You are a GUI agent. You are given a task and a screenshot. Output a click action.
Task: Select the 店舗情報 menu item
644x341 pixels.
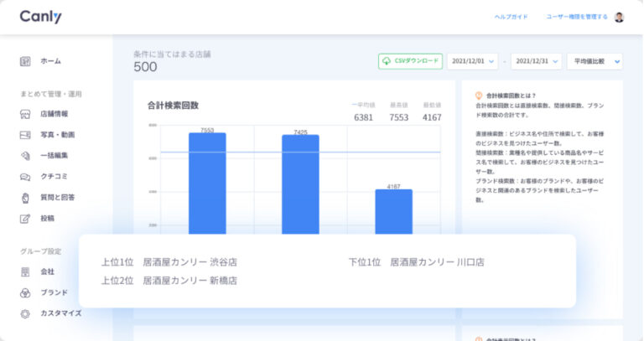point(55,114)
